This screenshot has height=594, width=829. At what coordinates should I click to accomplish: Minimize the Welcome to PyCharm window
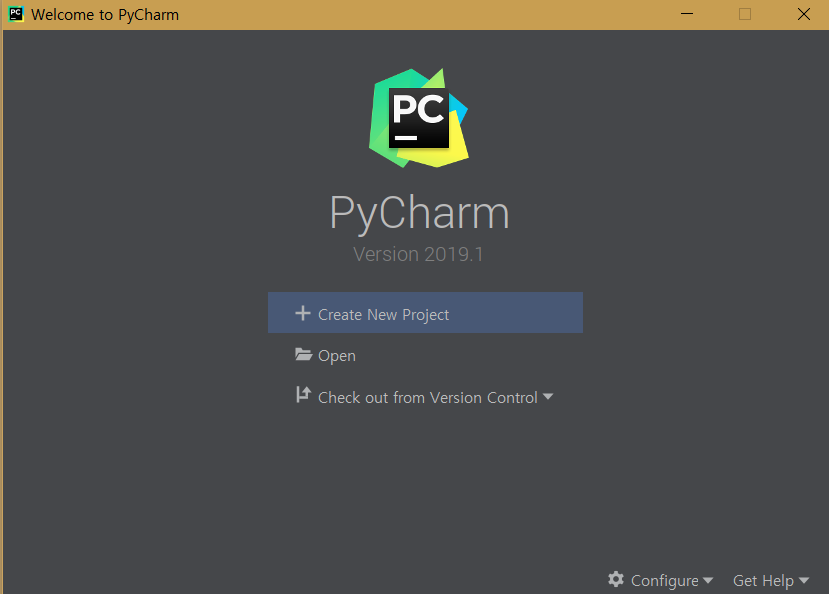tap(687, 14)
